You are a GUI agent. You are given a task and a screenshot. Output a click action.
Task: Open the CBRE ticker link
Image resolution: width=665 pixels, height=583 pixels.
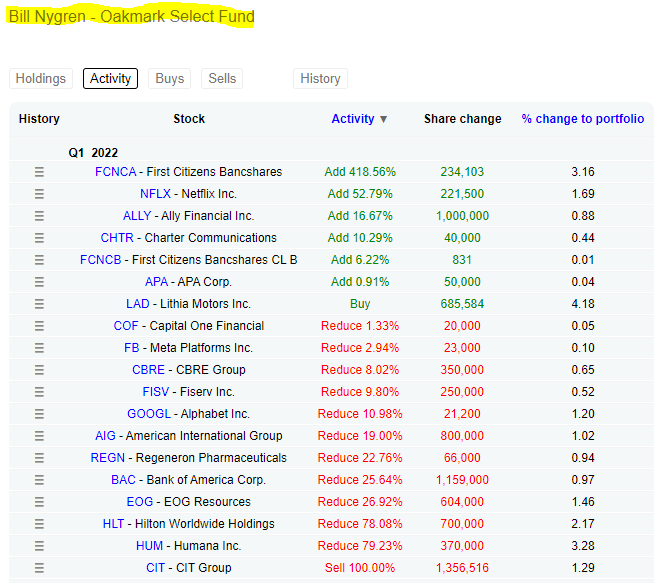(x=148, y=370)
